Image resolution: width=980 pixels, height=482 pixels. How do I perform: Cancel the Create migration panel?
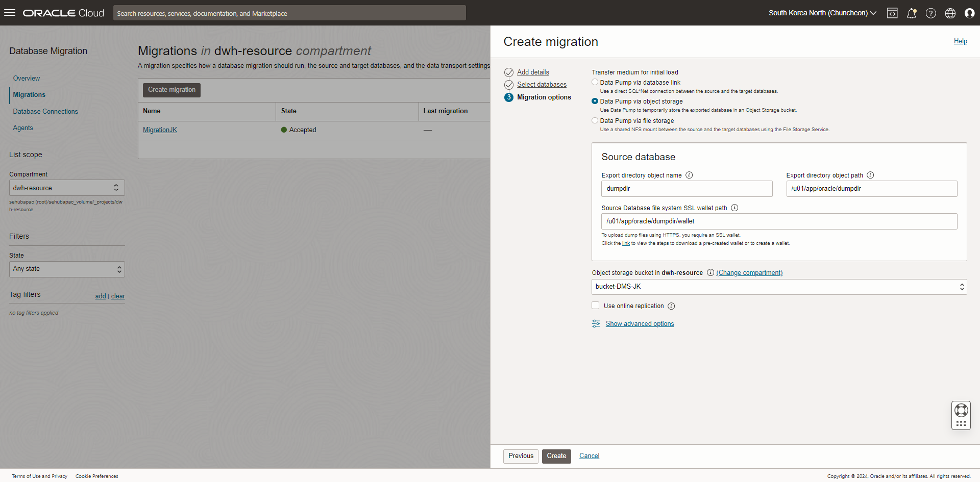pos(589,456)
